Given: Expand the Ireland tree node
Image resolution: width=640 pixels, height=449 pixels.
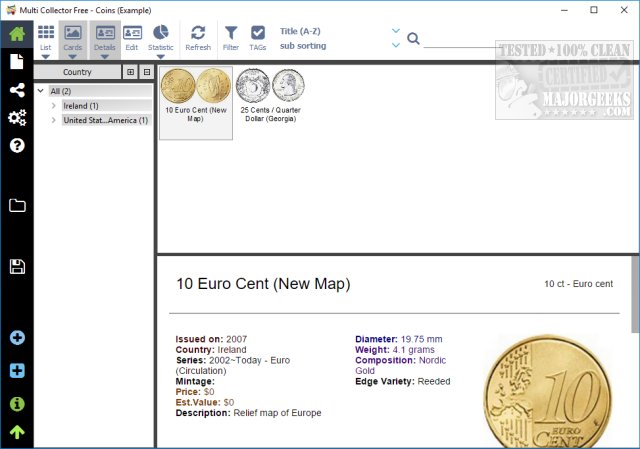Looking at the screenshot, I should (x=53, y=106).
